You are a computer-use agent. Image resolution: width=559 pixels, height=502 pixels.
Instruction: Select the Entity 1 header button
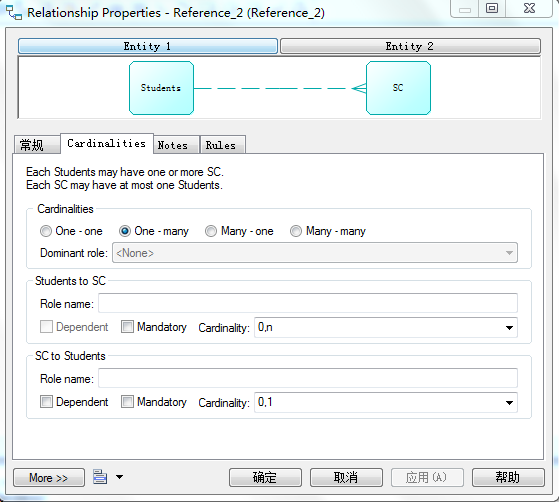point(148,46)
